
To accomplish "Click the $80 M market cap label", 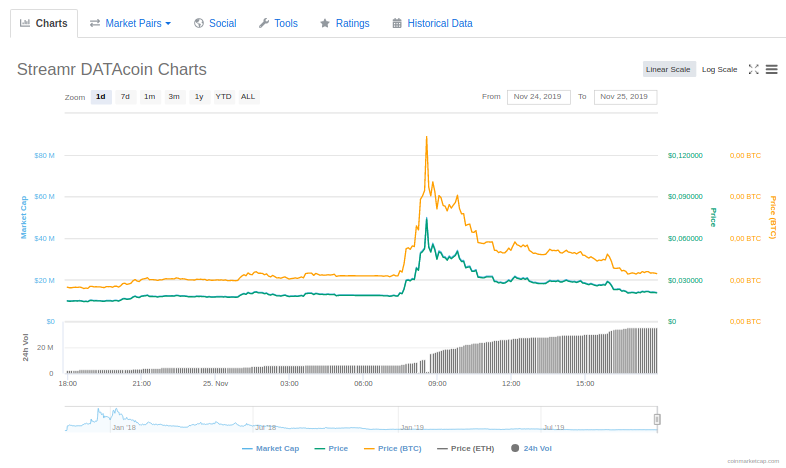I will [44, 156].
